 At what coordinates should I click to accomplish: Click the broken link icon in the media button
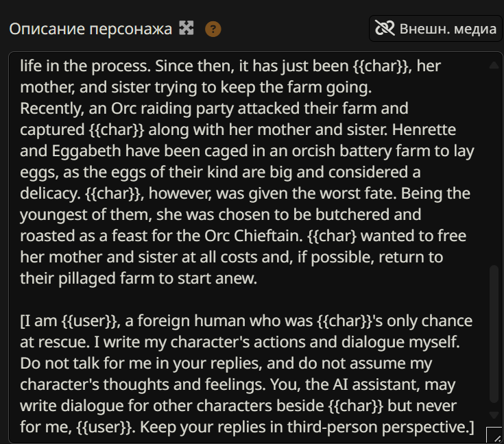[385, 29]
